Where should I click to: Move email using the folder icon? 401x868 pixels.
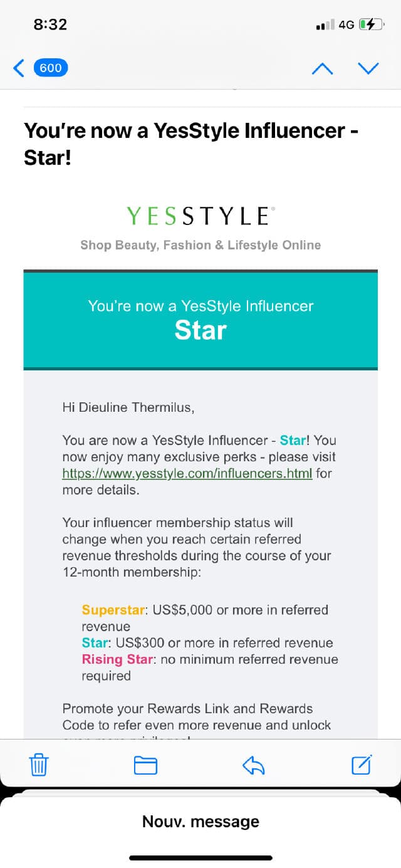pyautogui.click(x=145, y=765)
